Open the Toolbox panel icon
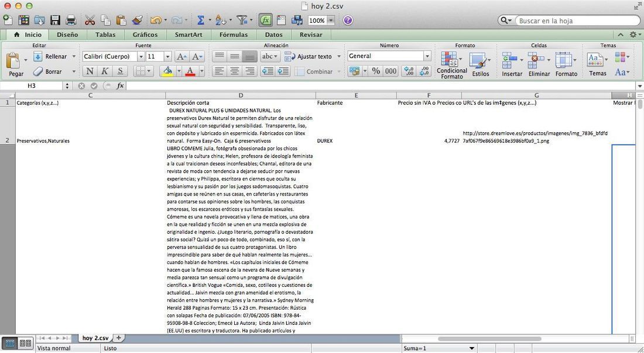The height and width of the screenshot is (353, 644). 282,20
